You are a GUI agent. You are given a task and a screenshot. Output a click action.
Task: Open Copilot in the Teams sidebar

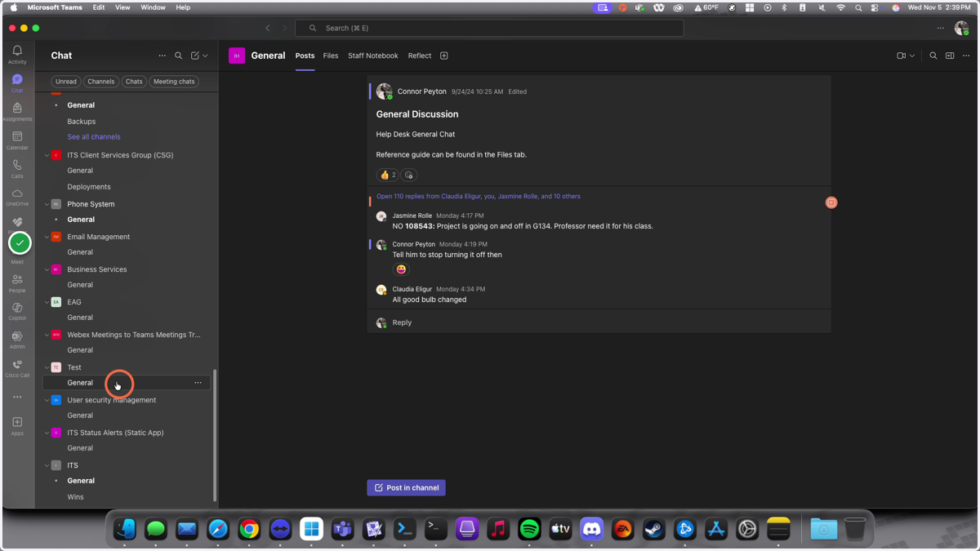coord(17,312)
